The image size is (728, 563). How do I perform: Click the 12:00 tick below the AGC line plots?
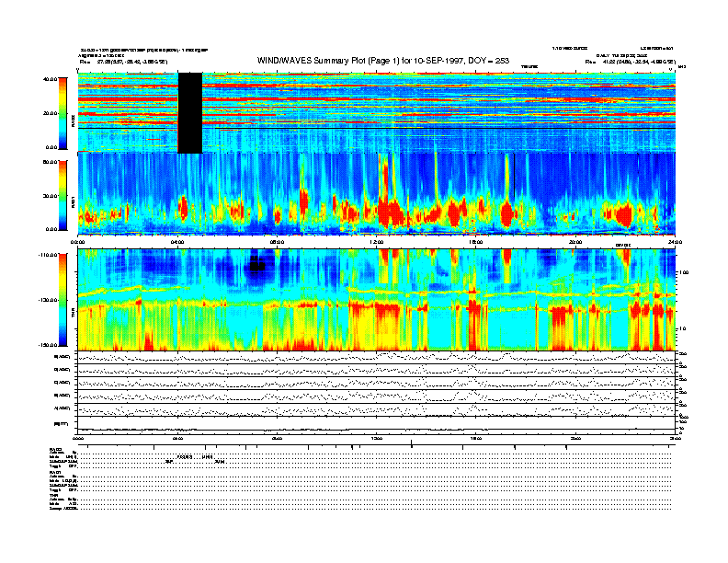click(377, 438)
